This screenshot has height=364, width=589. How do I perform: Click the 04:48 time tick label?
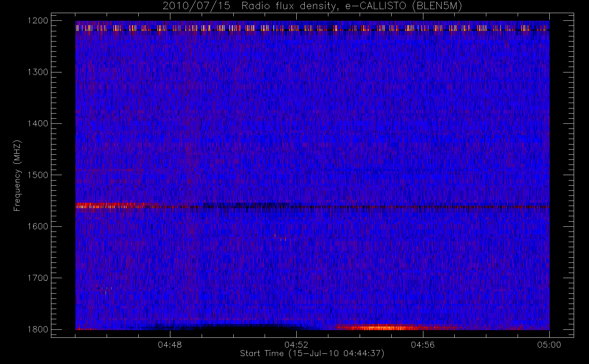(170, 345)
